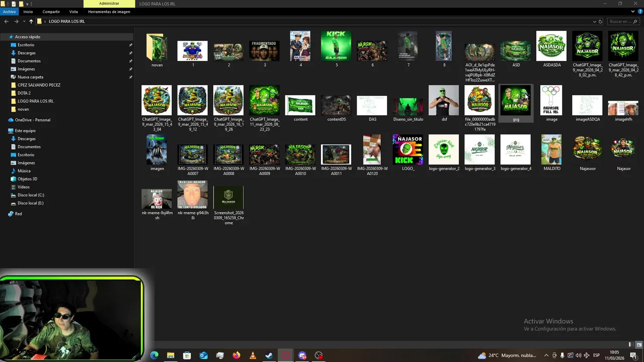Show hidden system tray icons
This screenshot has height=362, width=644.
click(x=547, y=355)
